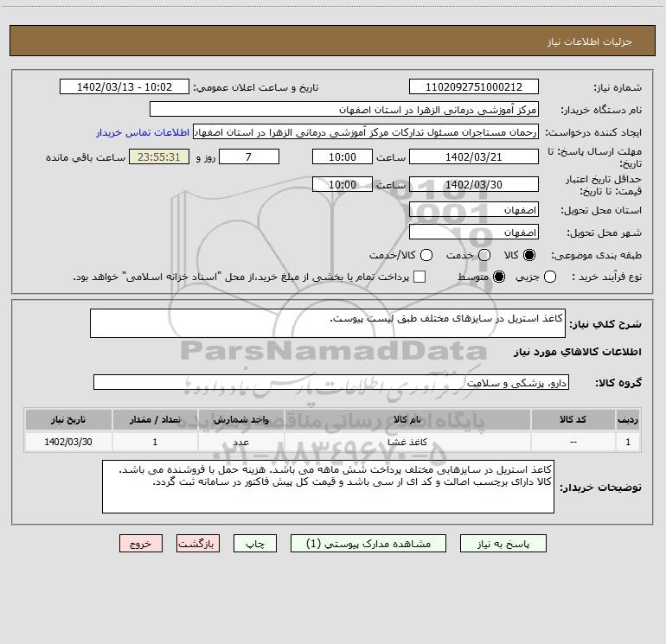
Task: Select the خدمت radio button
Action: click(484, 255)
